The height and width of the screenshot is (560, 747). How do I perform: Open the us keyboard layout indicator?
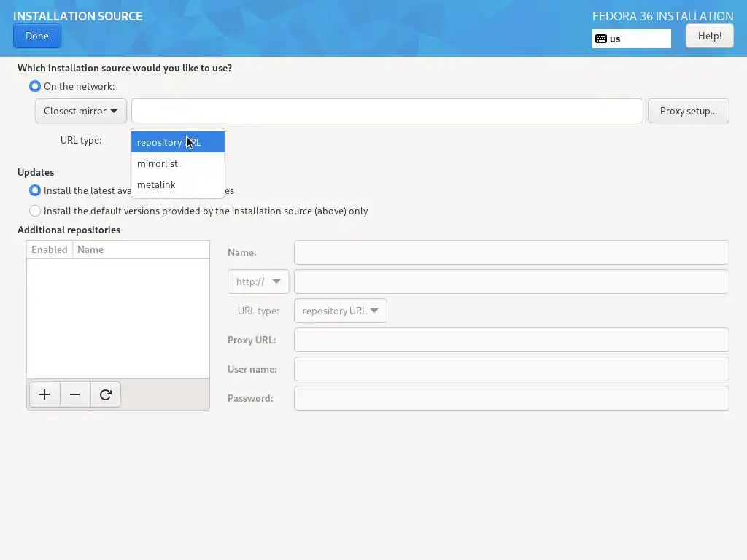pyautogui.click(x=631, y=39)
